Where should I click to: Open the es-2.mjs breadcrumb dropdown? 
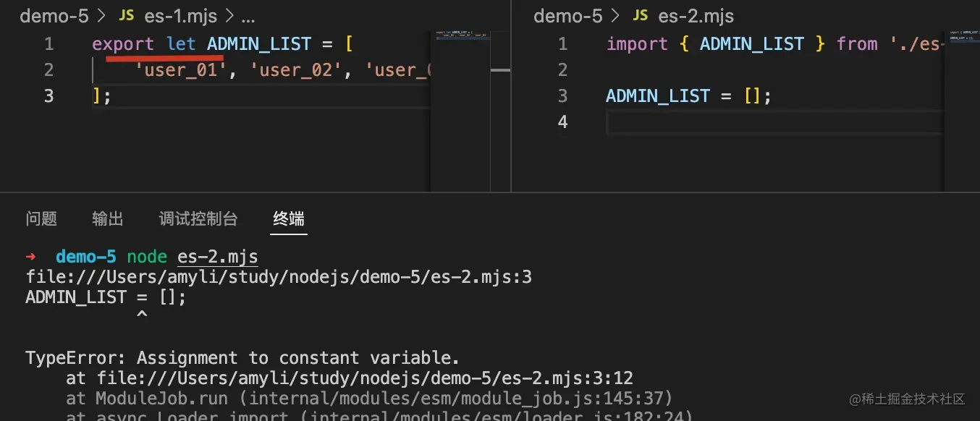click(696, 15)
